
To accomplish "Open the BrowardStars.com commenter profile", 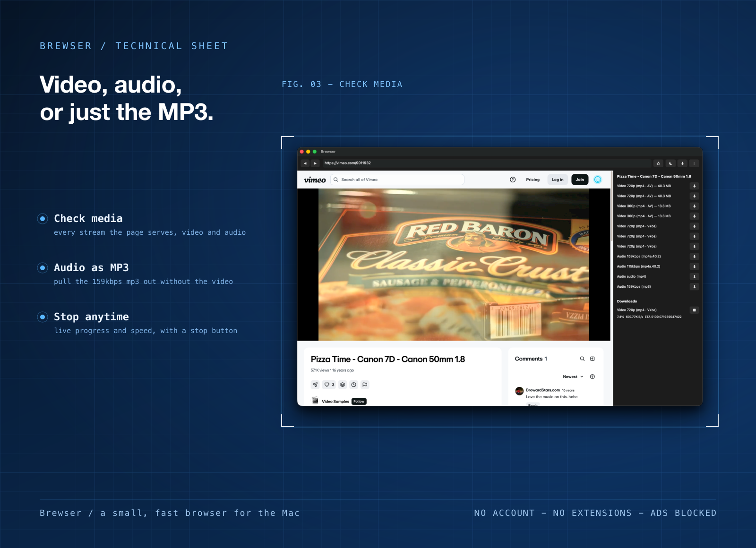I will [543, 390].
